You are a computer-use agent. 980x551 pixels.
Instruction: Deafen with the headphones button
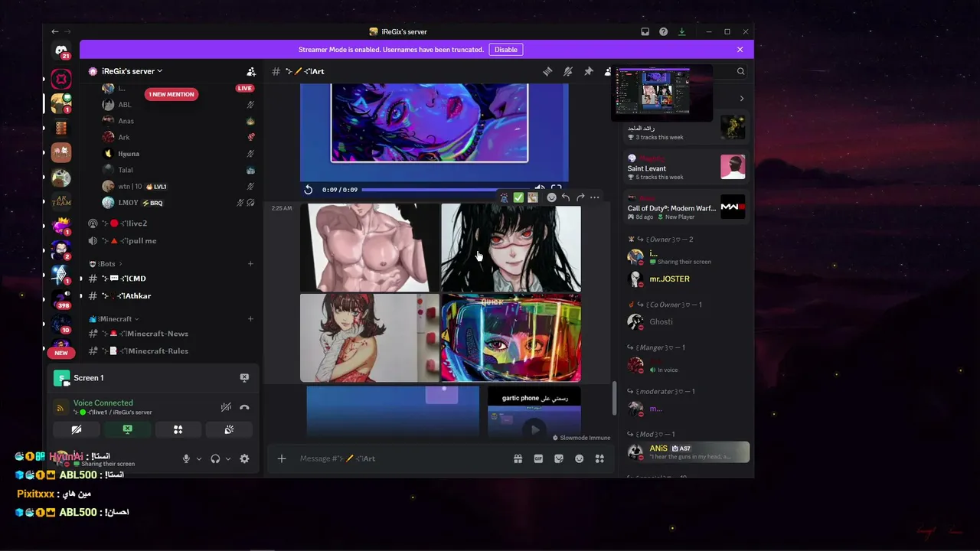[215, 458]
